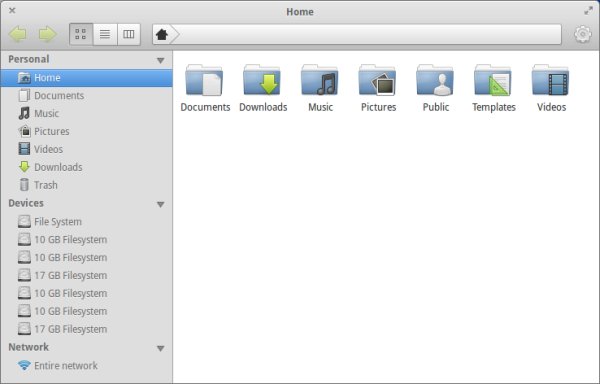Collapse the Personal sidebar section

pyautogui.click(x=161, y=60)
